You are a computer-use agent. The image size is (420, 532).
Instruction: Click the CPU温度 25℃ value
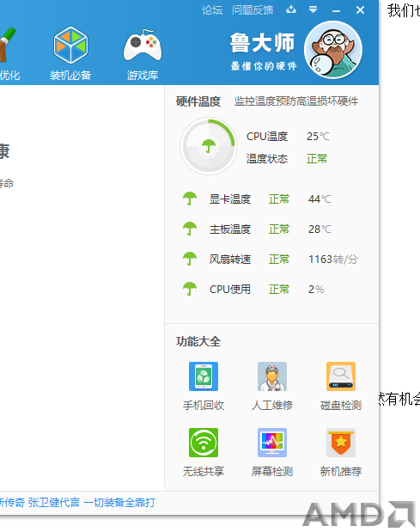(318, 137)
